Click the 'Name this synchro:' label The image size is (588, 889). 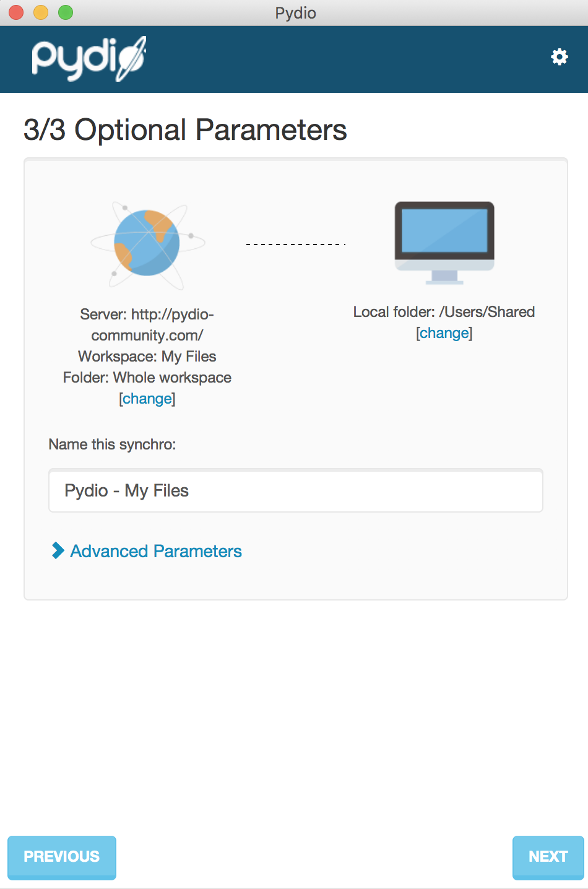click(113, 444)
